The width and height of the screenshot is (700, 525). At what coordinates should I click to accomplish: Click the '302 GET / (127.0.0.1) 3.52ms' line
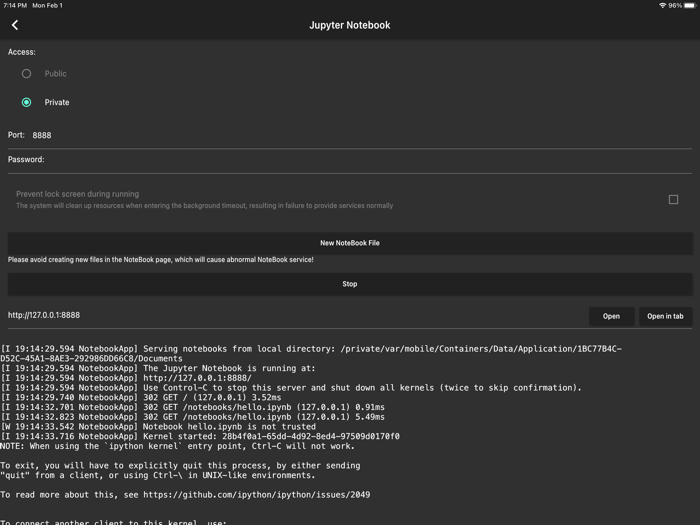[141, 398]
